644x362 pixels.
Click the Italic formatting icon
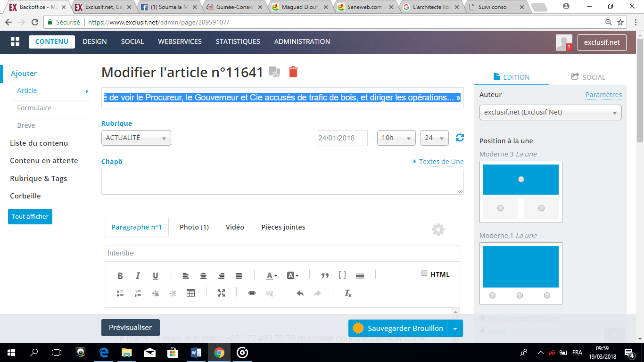[x=138, y=276]
